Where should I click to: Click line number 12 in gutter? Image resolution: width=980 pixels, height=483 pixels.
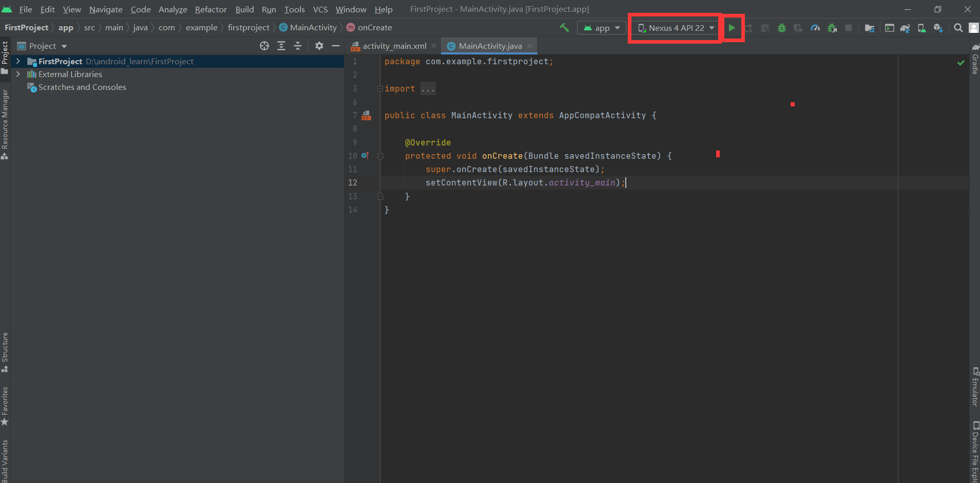point(353,182)
